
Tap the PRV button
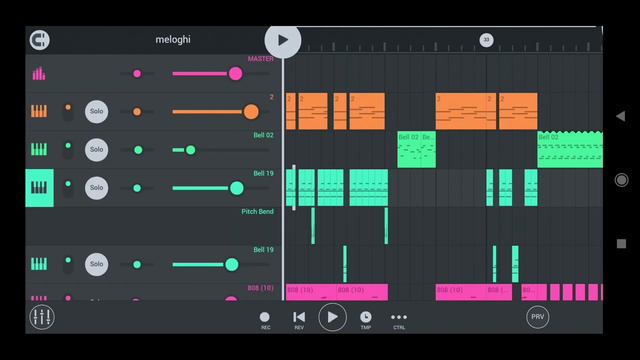pyautogui.click(x=538, y=317)
